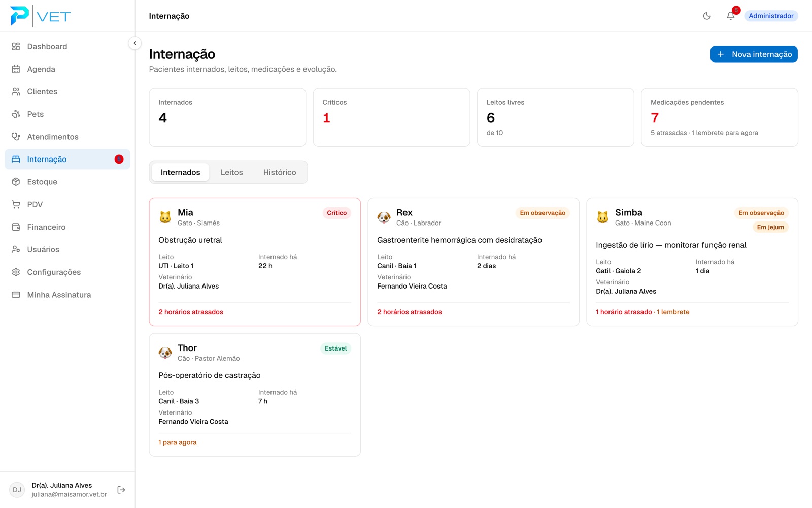
Task: Click the Minha Assinatura card icon
Action: coord(16,295)
